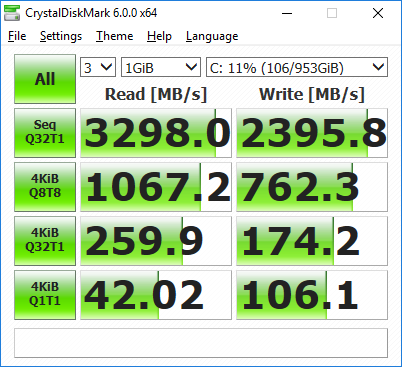402x367 pixels.
Task: Click the empty comment text field at bottom
Action: (x=201, y=343)
